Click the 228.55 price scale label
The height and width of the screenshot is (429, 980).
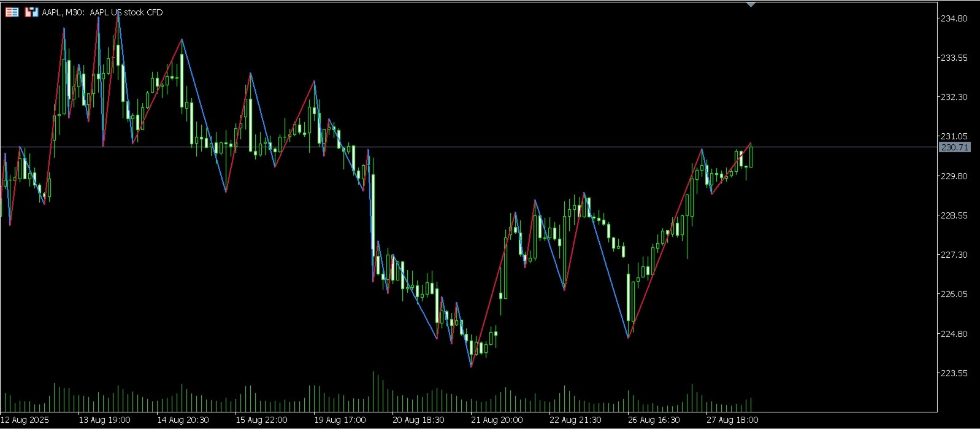point(954,215)
